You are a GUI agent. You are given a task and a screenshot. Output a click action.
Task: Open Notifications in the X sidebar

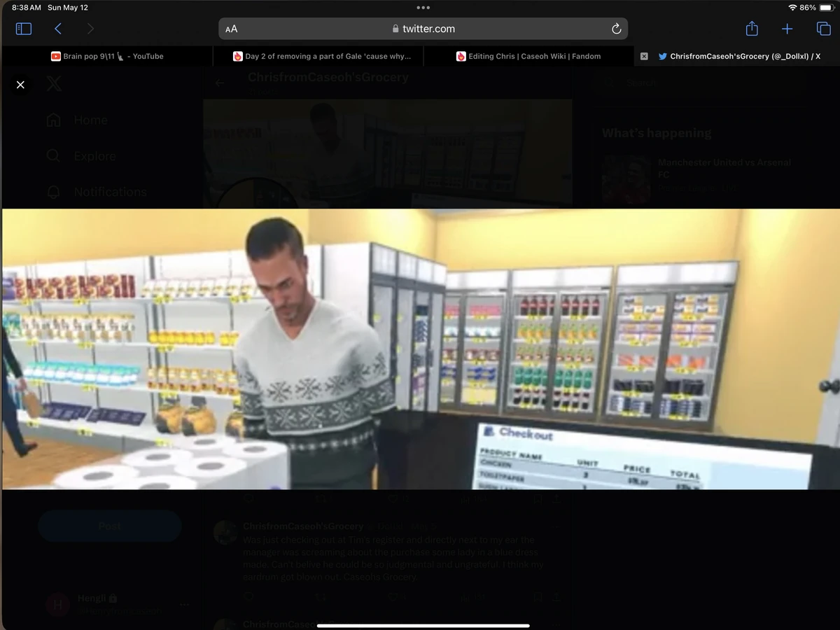[x=109, y=191]
